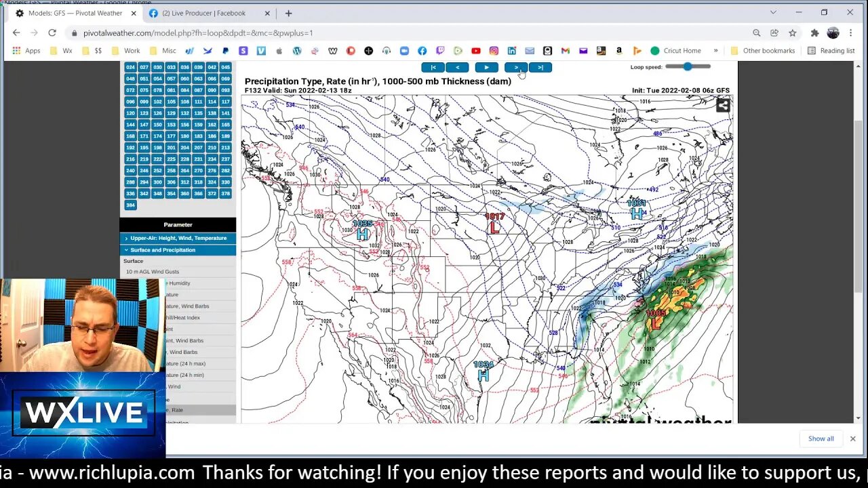Play the model loop animation
This screenshot has width=868, height=488.
pyautogui.click(x=486, y=67)
